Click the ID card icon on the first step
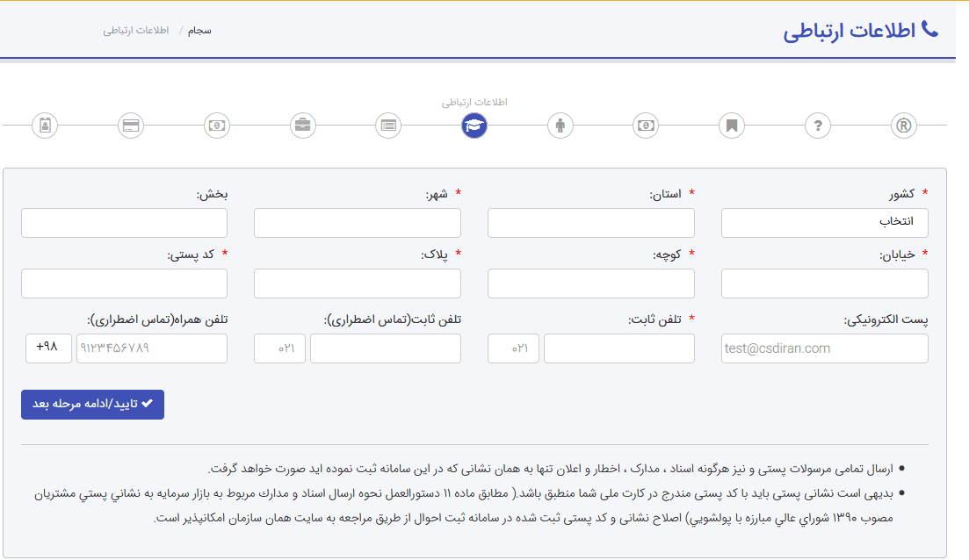Viewport: 969px width, 560px height. pyautogui.click(x=45, y=126)
